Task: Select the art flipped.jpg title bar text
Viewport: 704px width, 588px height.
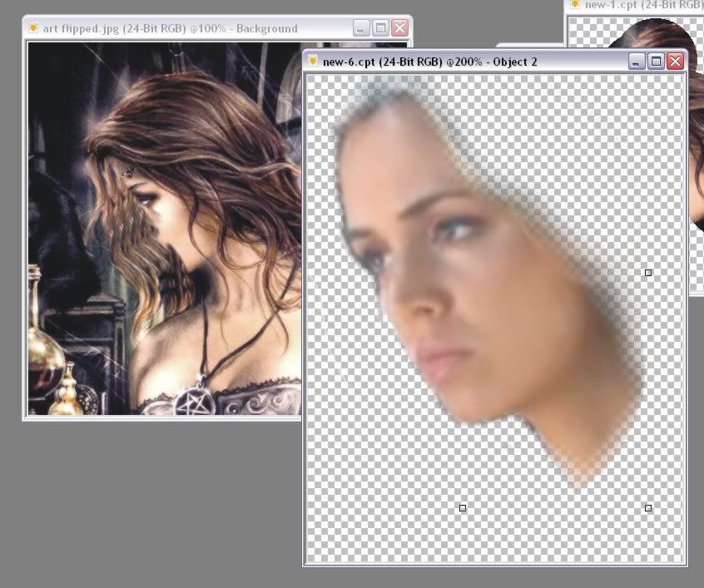Action: (170, 29)
